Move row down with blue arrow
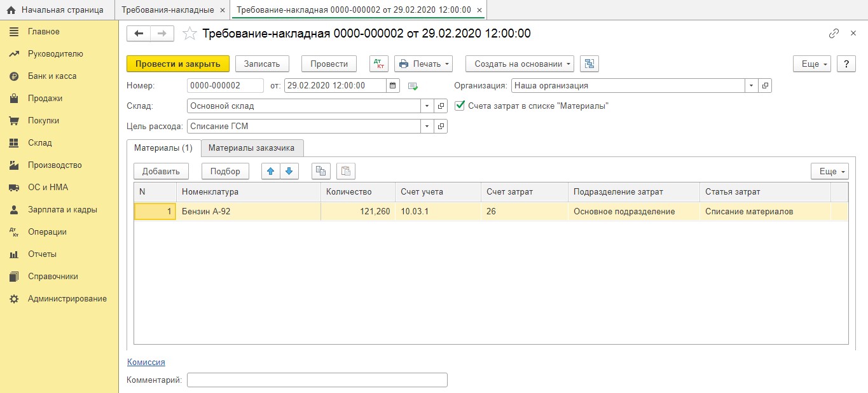This screenshot has width=868, height=393. tap(289, 171)
